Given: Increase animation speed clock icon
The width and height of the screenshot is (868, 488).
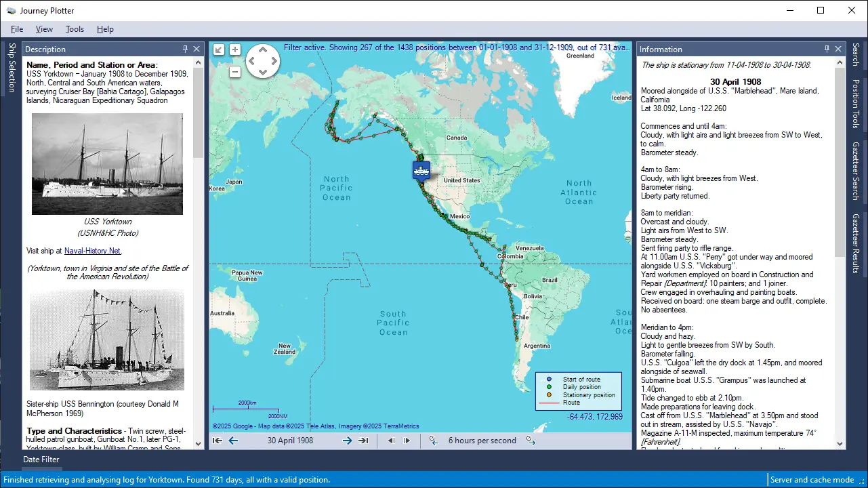Looking at the screenshot, I should click(531, 441).
